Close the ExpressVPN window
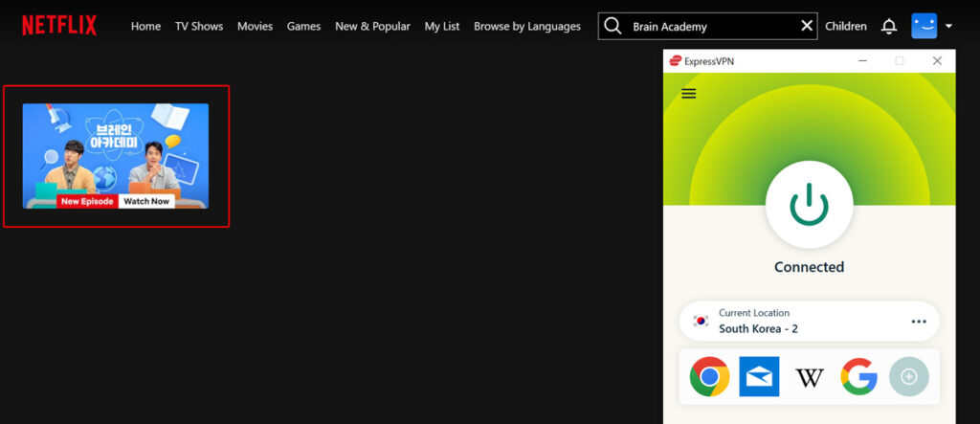This screenshot has height=424, width=980. (937, 60)
